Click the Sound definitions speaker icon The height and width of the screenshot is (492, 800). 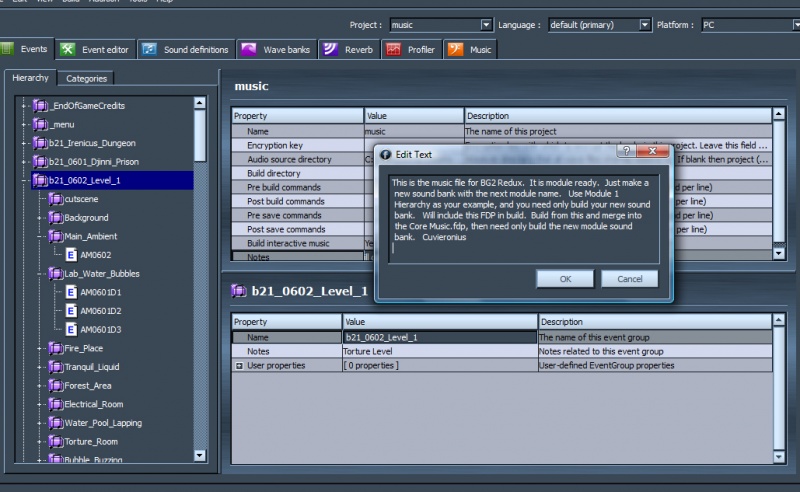149,48
